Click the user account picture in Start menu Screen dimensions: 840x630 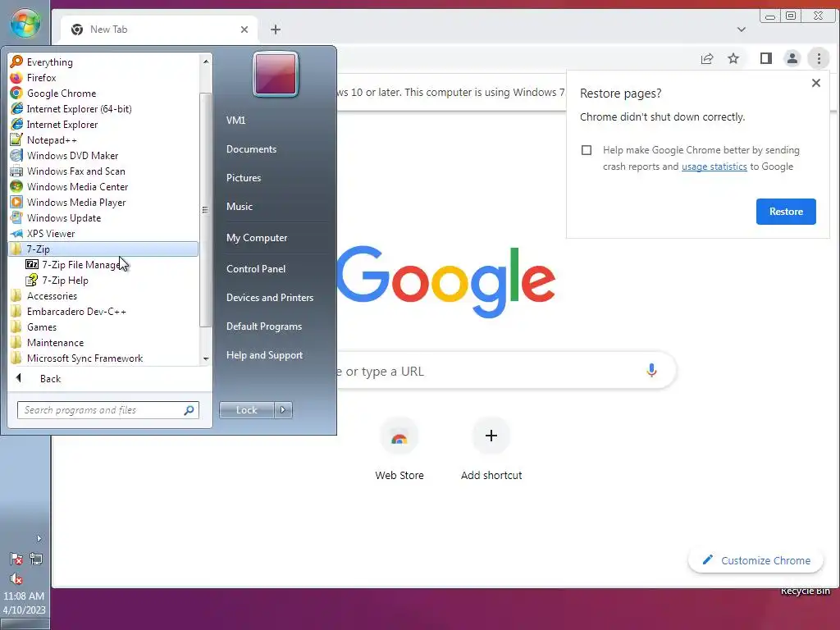click(x=276, y=74)
